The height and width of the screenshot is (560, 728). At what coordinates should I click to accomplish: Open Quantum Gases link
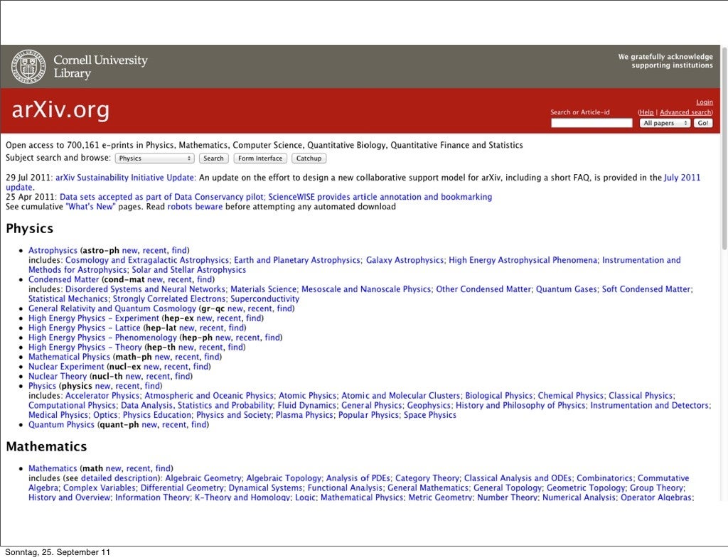[x=567, y=289]
